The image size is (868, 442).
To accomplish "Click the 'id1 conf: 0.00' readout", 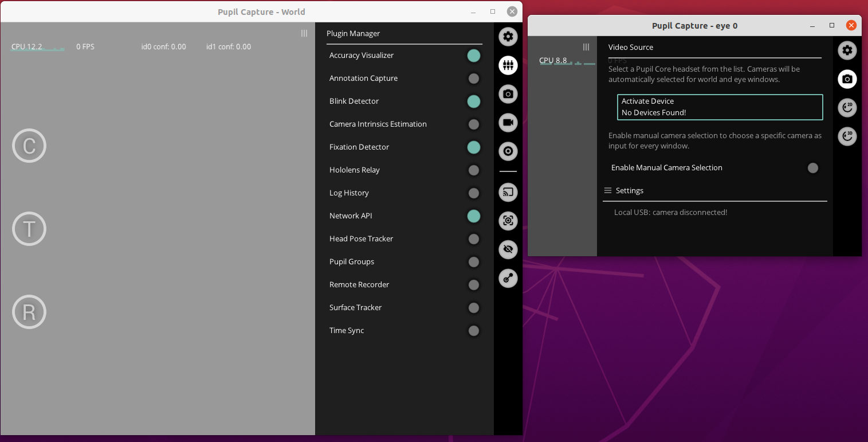I will [229, 47].
